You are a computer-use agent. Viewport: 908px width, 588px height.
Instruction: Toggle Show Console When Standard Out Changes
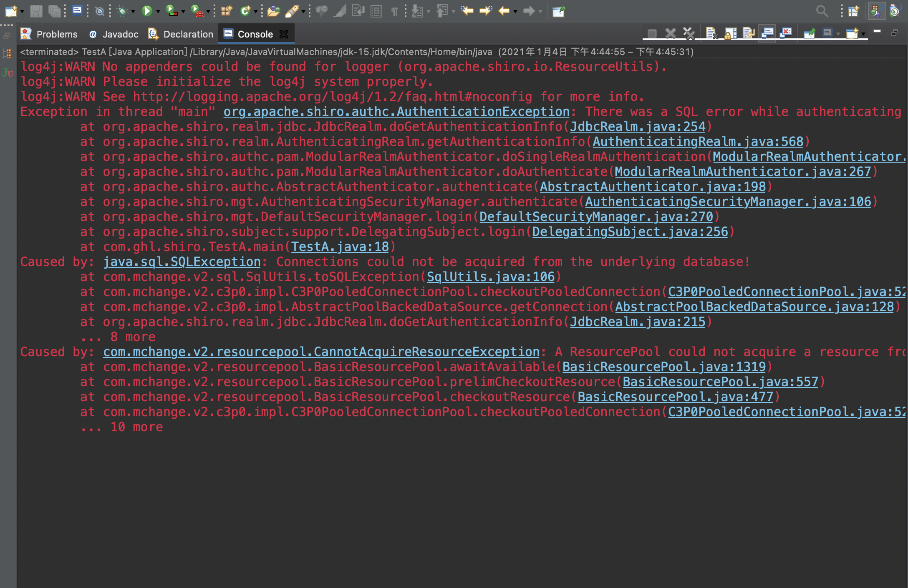pyautogui.click(x=767, y=33)
